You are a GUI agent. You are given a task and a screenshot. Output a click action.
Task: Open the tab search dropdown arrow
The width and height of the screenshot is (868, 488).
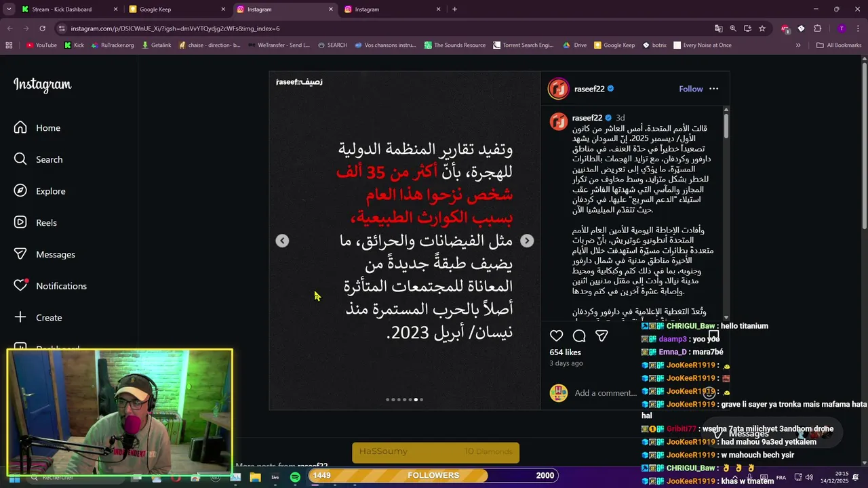click(x=9, y=9)
